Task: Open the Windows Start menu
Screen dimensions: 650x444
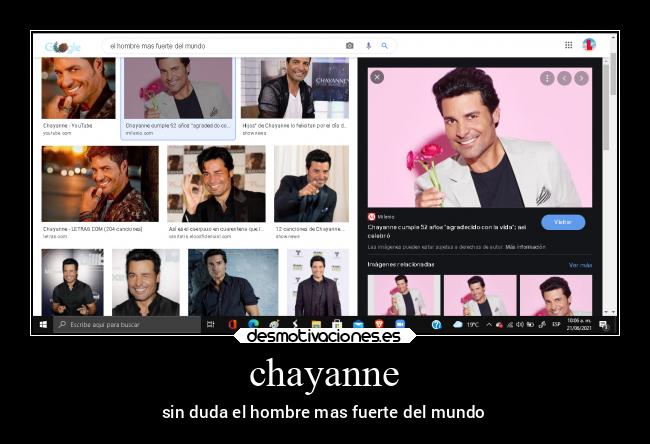Action: click(x=43, y=325)
